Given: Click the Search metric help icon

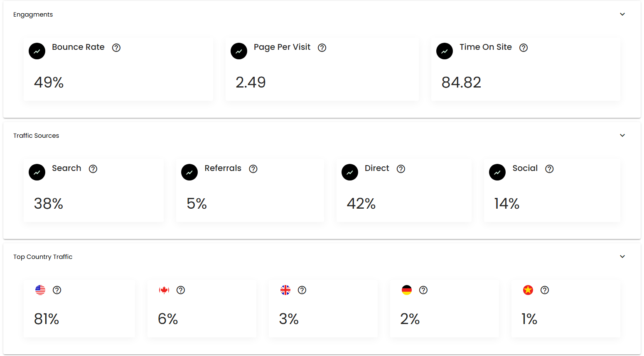Looking at the screenshot, I should point(93,168).
